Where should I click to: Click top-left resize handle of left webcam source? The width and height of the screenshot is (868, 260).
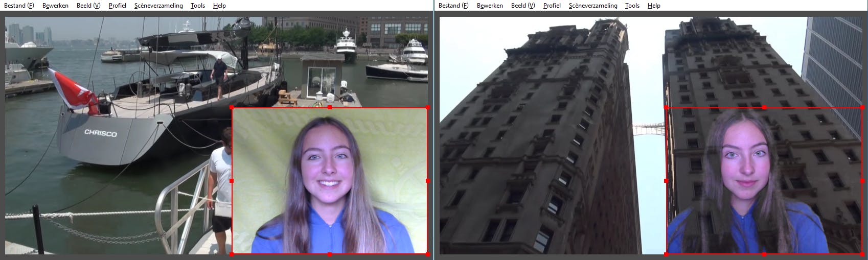tap(232, 108)
